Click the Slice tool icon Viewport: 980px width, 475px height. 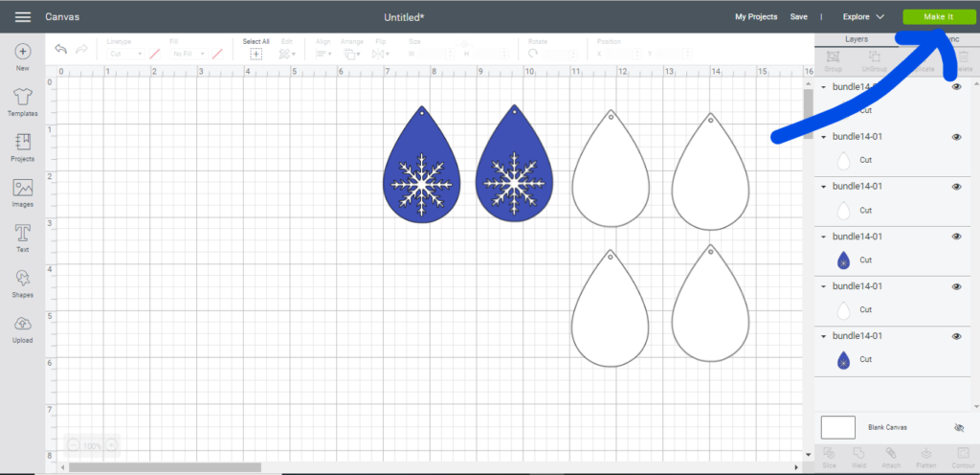tap(830, 453)
